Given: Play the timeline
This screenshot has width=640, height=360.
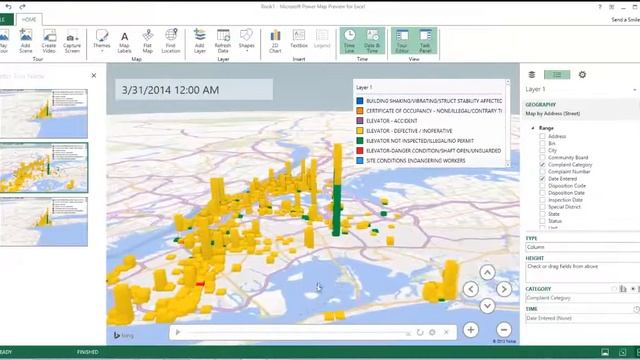Looking at the screenshot, I should (x=178, y=332).
